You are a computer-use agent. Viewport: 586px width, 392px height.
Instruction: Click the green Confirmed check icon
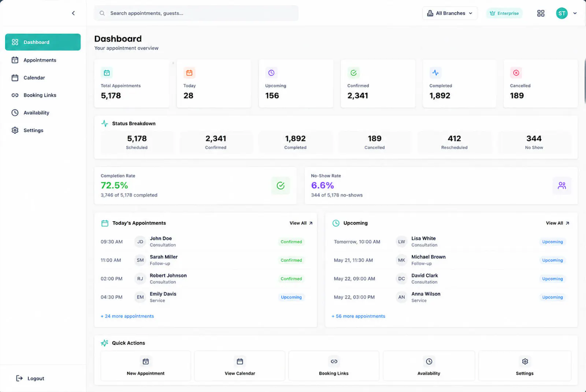pyautogui.click(x=353, y=73)
